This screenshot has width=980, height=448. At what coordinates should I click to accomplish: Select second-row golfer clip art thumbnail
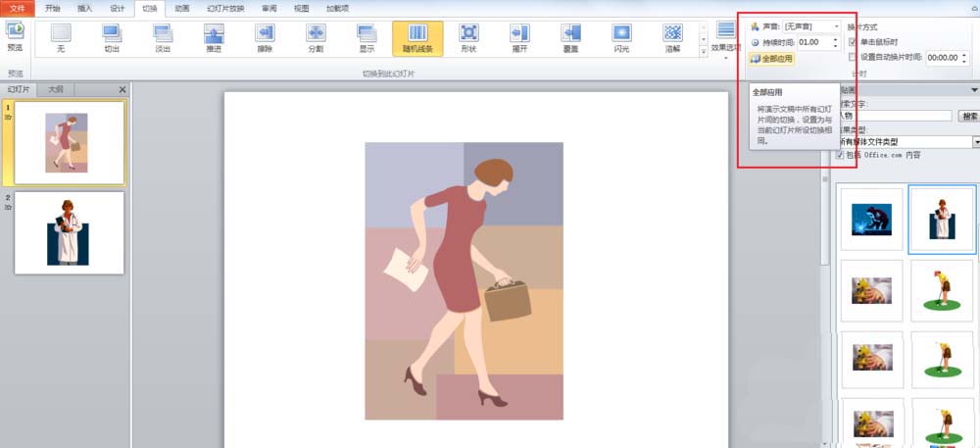point(942,291)
